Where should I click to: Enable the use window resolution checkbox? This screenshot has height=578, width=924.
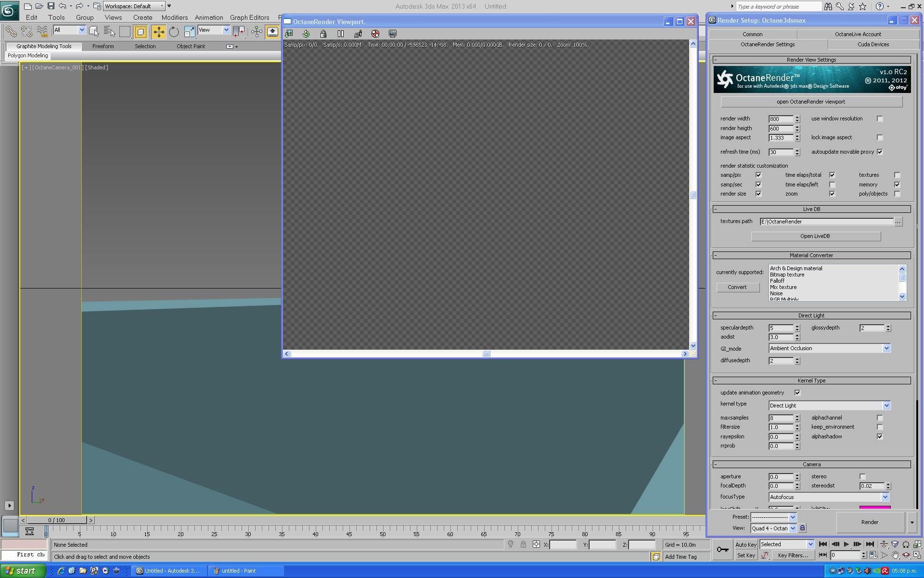880,118
